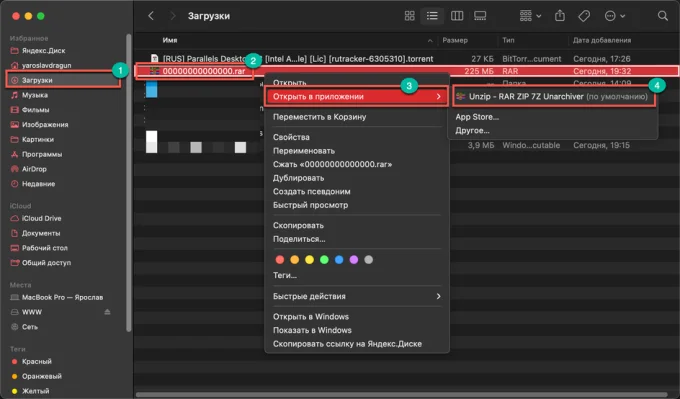Choose Открыть in the context menu

click(290, 82)
